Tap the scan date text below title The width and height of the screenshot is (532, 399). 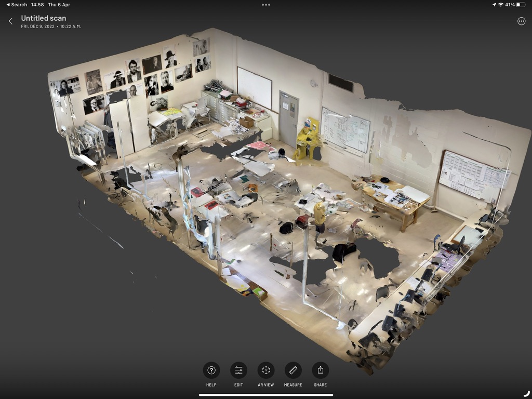coord(51,26)
